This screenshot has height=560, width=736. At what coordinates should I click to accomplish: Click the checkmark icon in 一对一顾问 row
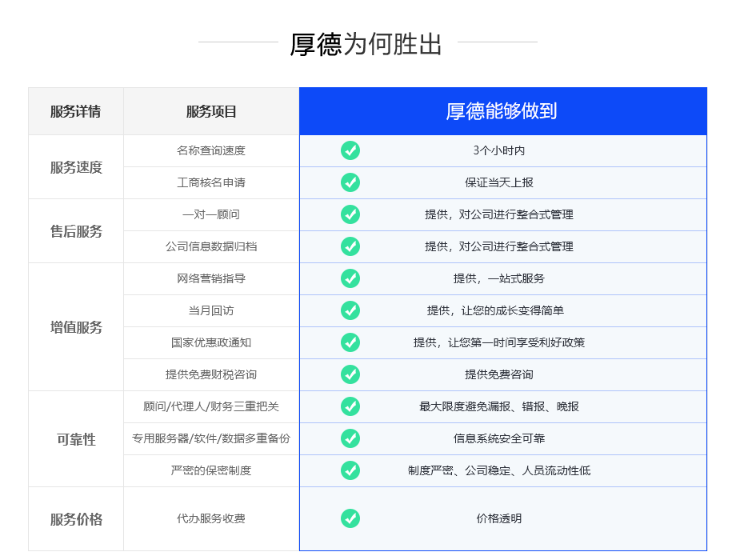click(350, 214)
